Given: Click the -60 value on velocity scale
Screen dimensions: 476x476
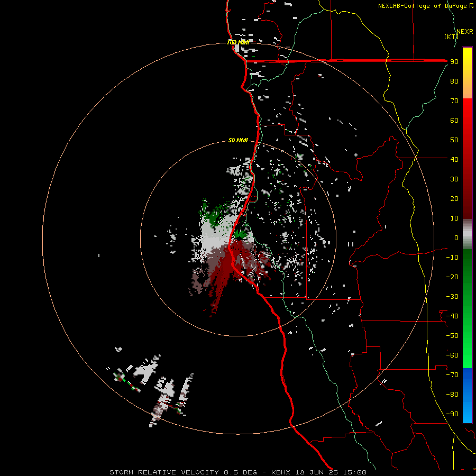Looking at the screenshot, I should [x=452, y=355].
